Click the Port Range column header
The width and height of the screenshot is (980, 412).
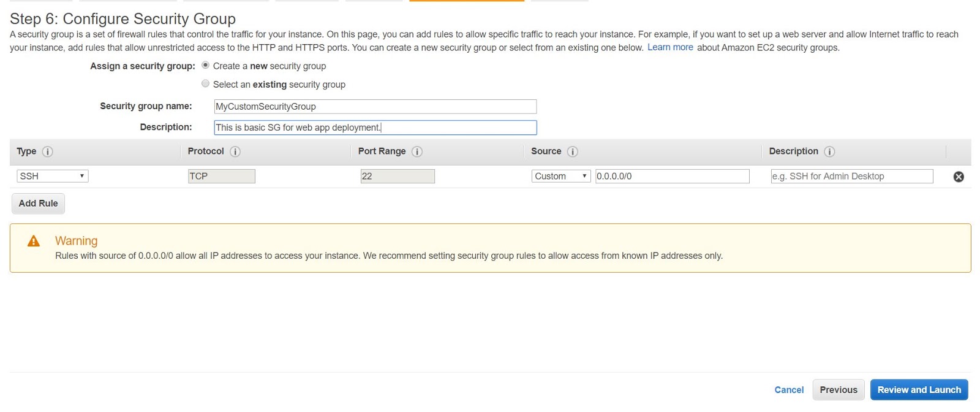pyautogui.click(x=382, y=151)
